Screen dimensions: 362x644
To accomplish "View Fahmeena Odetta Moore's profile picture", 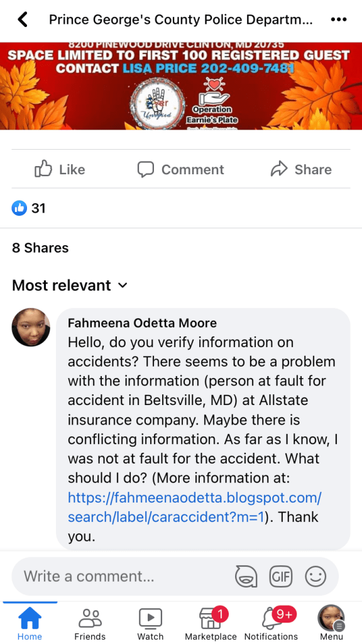I will (31, 328).
